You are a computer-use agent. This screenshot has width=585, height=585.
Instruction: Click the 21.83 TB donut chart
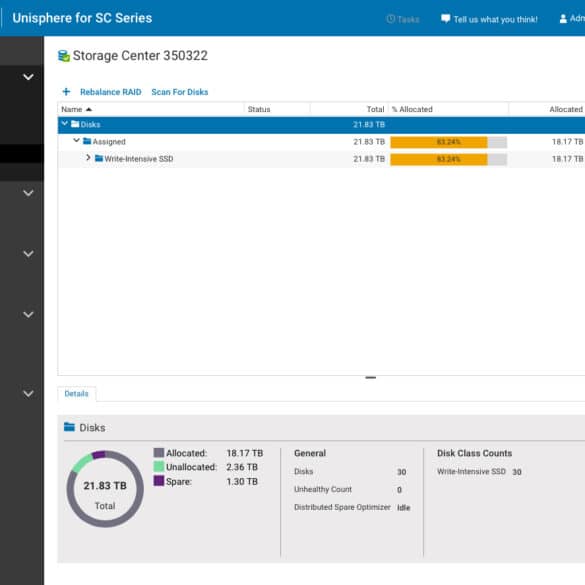pos(105,489)
